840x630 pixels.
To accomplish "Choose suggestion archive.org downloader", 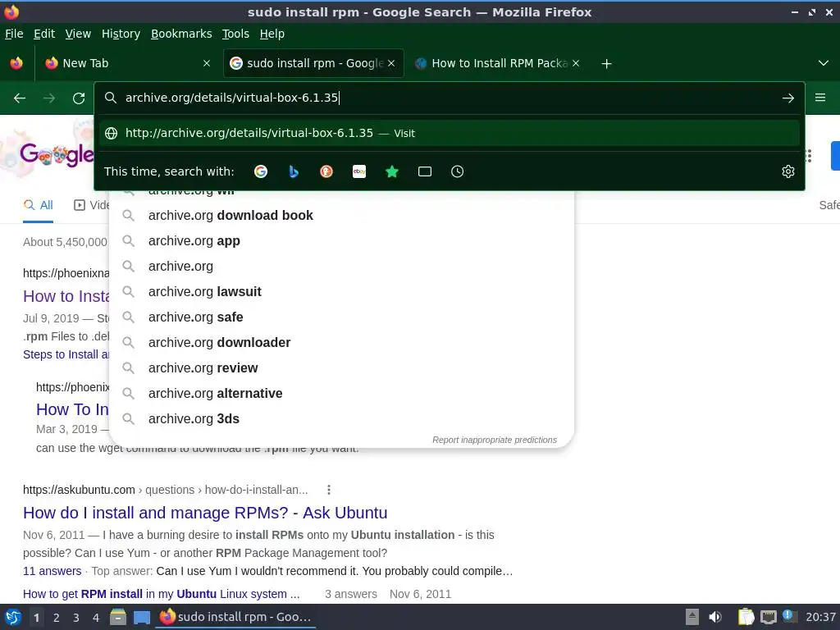I will point(342,342).
